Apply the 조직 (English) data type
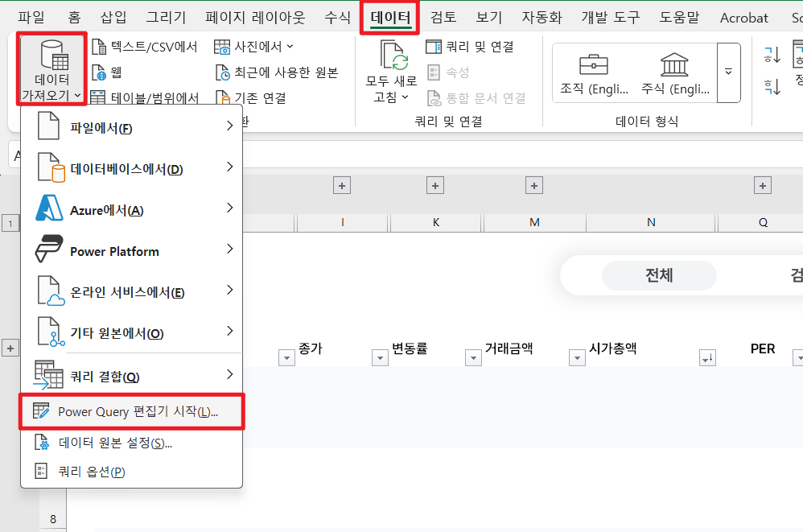The image size is (803, 532). coord(593,71)
